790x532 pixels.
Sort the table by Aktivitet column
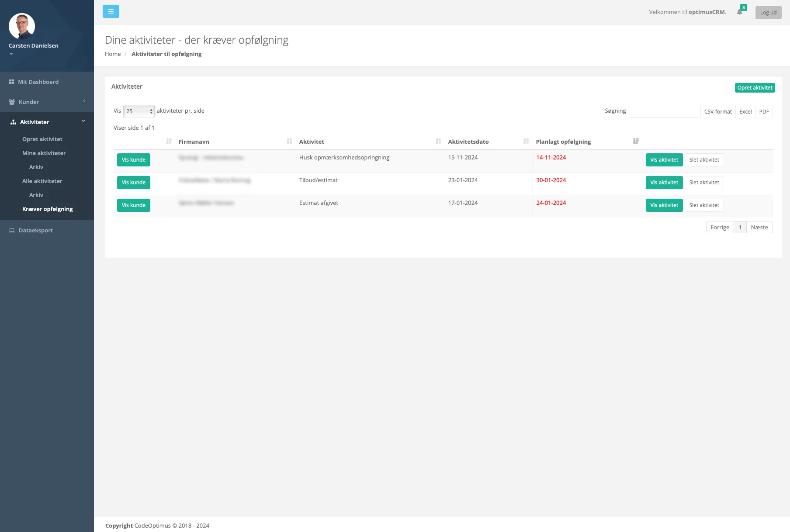tap(312, 142)
